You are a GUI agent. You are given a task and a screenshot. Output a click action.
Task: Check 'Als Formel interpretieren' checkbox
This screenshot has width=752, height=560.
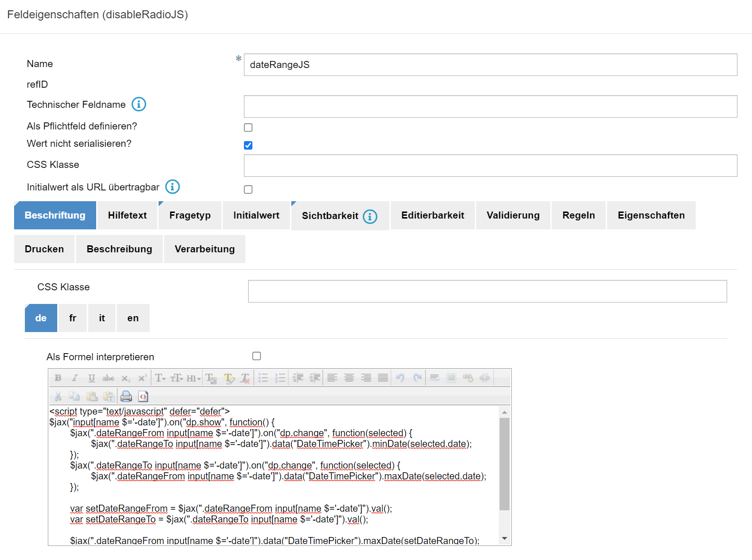(x=257, y=356)
